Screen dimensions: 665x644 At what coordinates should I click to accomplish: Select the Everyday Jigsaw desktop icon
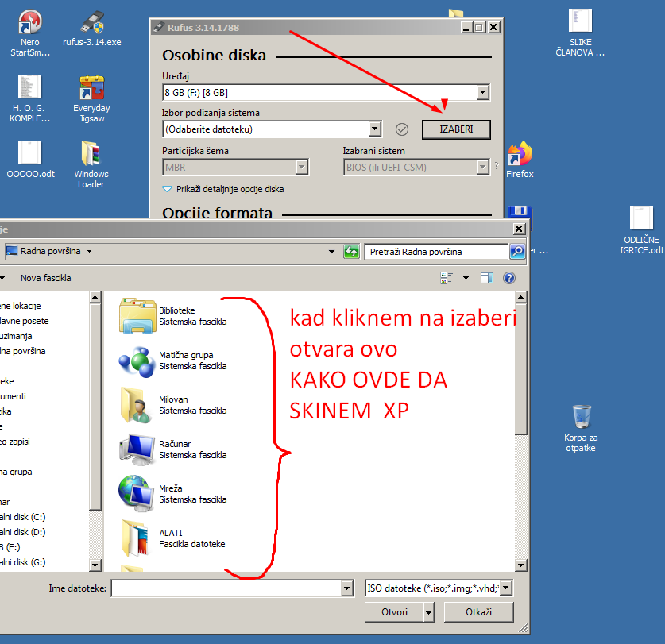[91, 98]
